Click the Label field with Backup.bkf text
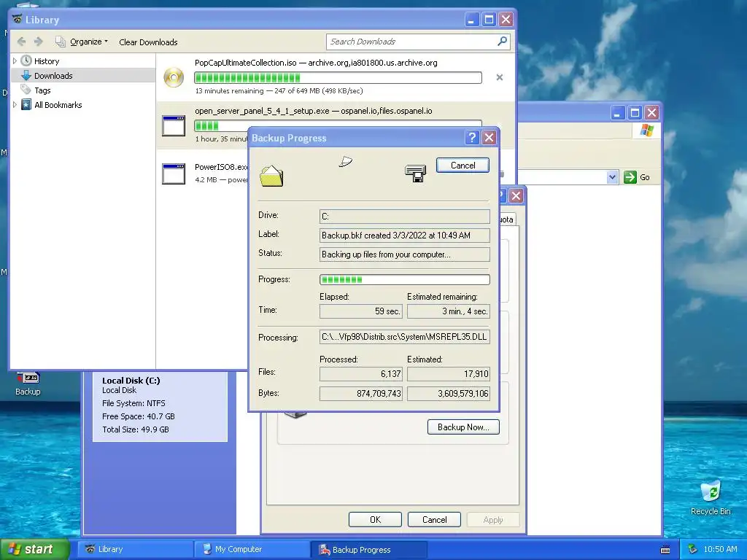Screen dimensions: 747x560 (404, 236)
